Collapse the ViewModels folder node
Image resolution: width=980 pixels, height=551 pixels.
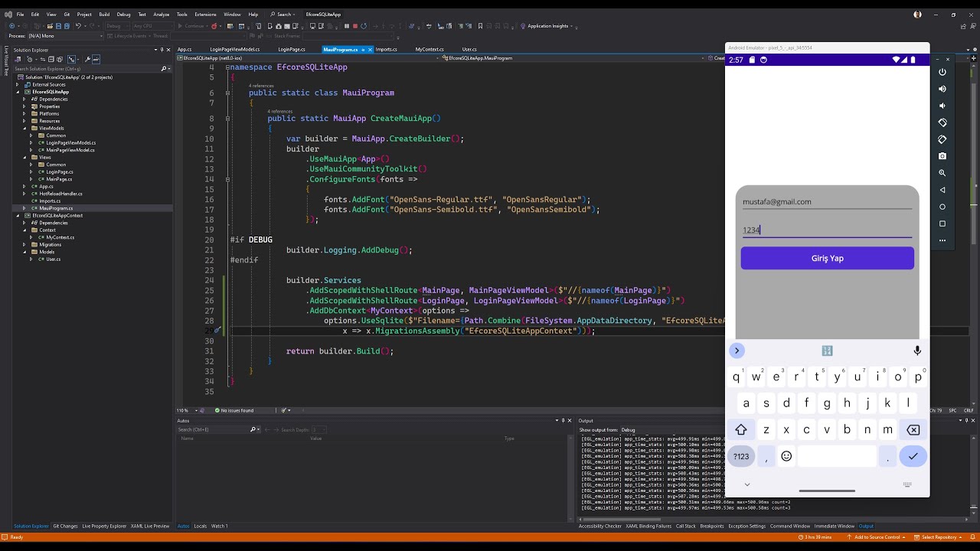24,129
